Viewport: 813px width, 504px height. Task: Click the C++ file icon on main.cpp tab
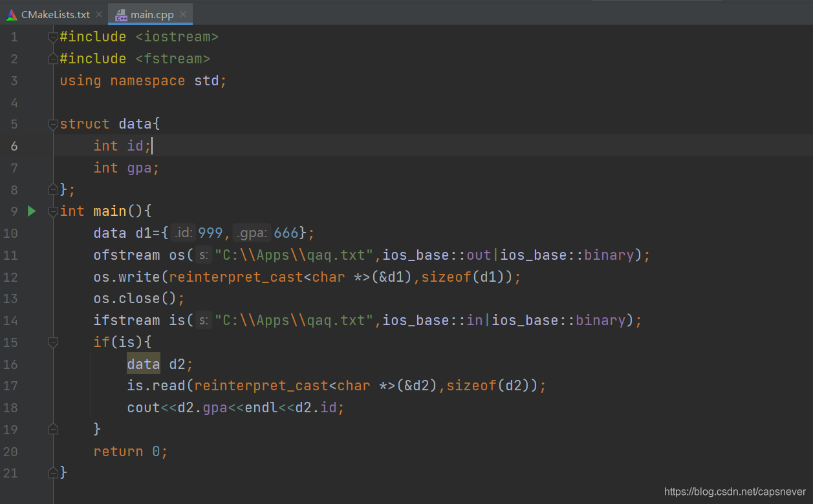120,14
